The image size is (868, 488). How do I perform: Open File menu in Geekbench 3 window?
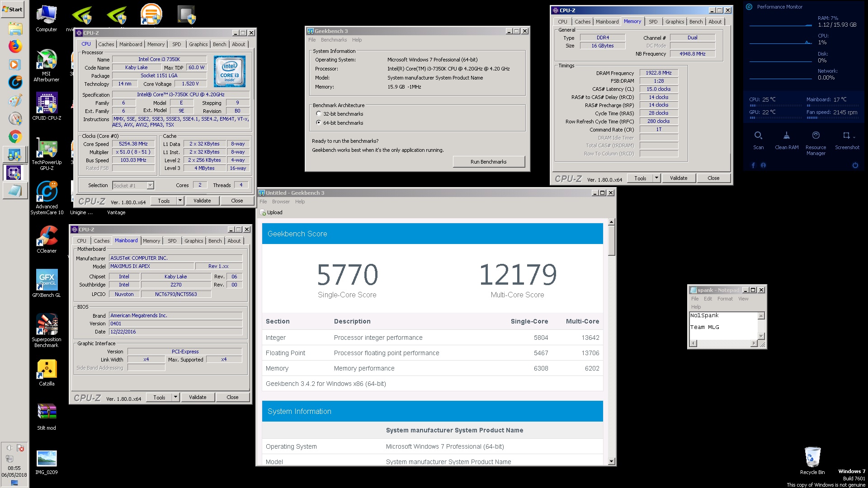(312, 40)
